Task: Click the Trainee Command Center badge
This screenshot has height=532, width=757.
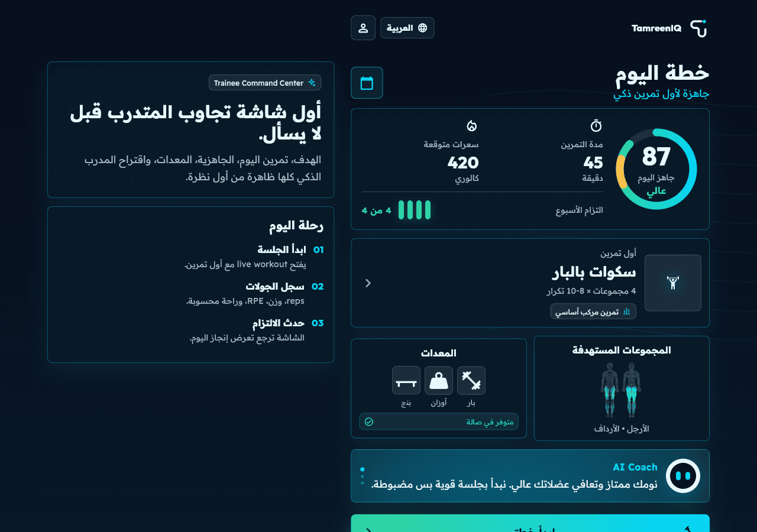Action: click(x=265, y=83)
